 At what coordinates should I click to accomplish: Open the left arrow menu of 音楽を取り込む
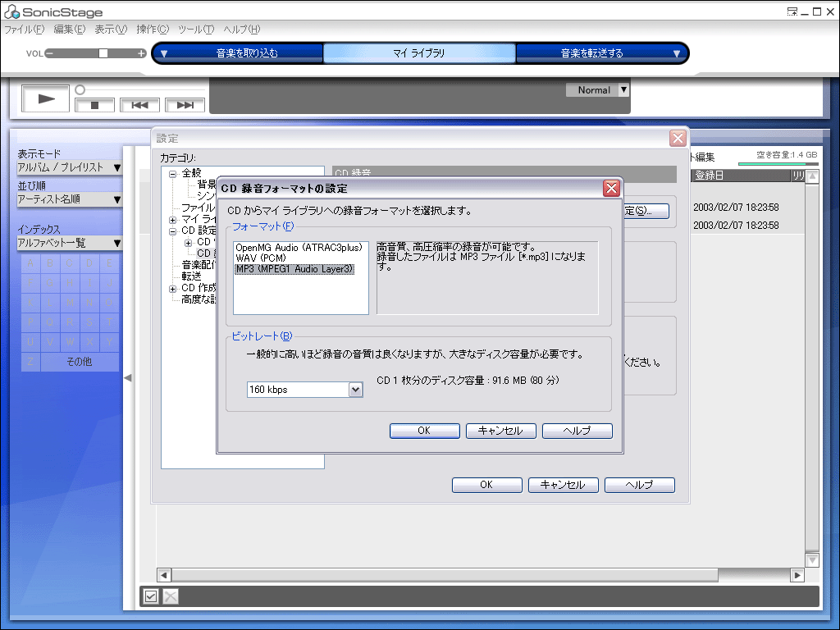[164, 53]
